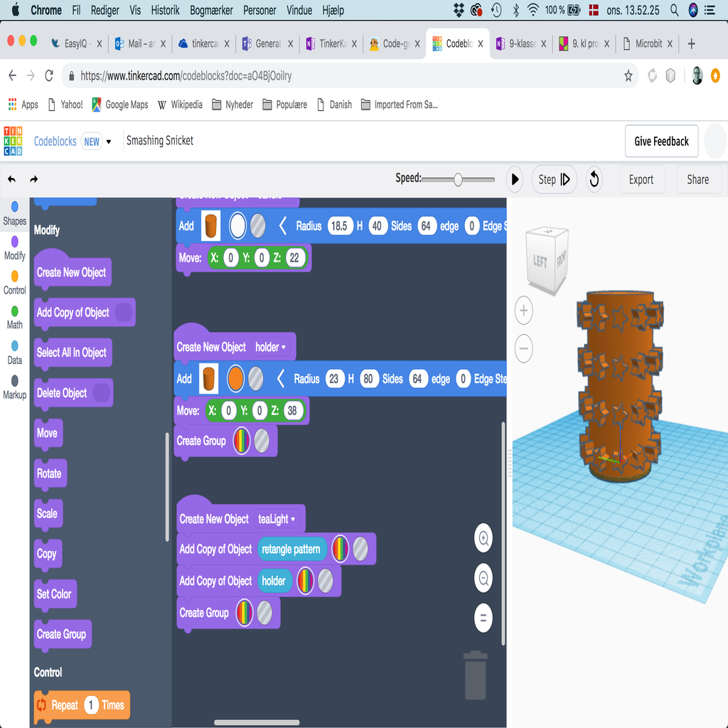Click the Give Feedback button
The width and height of the screenshot is (728, 728).
(661, 141)
